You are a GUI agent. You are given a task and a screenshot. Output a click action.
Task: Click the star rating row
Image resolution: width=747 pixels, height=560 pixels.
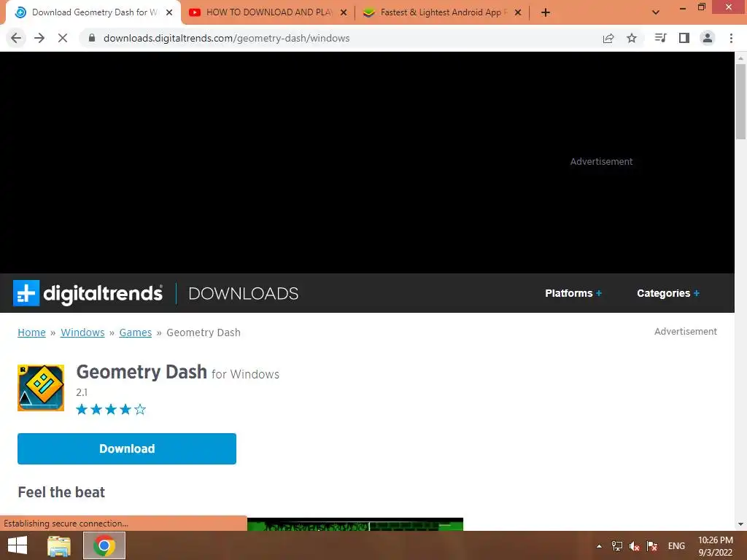[111, 410]
